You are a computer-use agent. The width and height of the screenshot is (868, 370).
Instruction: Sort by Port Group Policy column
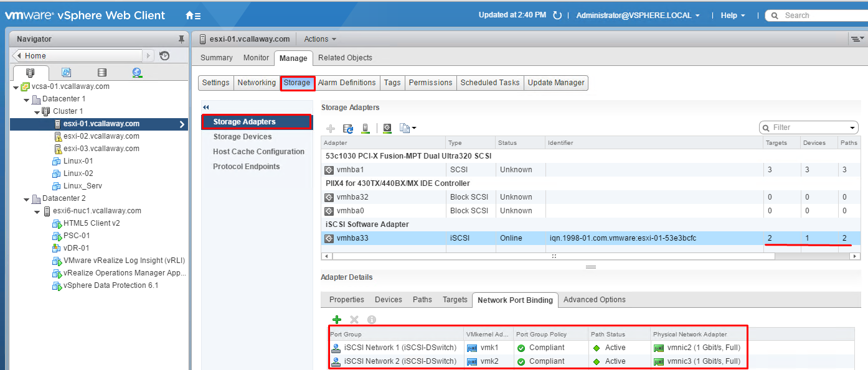(x=551, y=335)
